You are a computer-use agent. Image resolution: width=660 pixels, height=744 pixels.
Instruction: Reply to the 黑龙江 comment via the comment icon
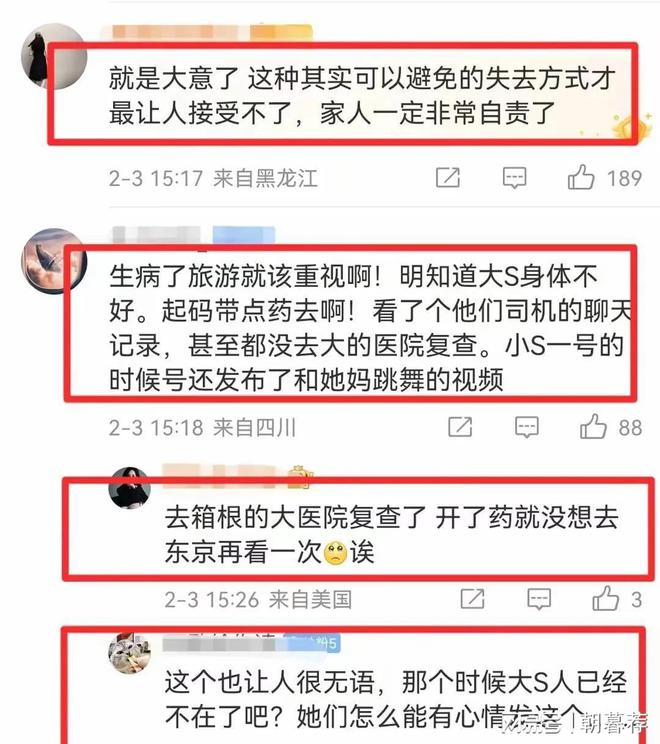point(514,178)
